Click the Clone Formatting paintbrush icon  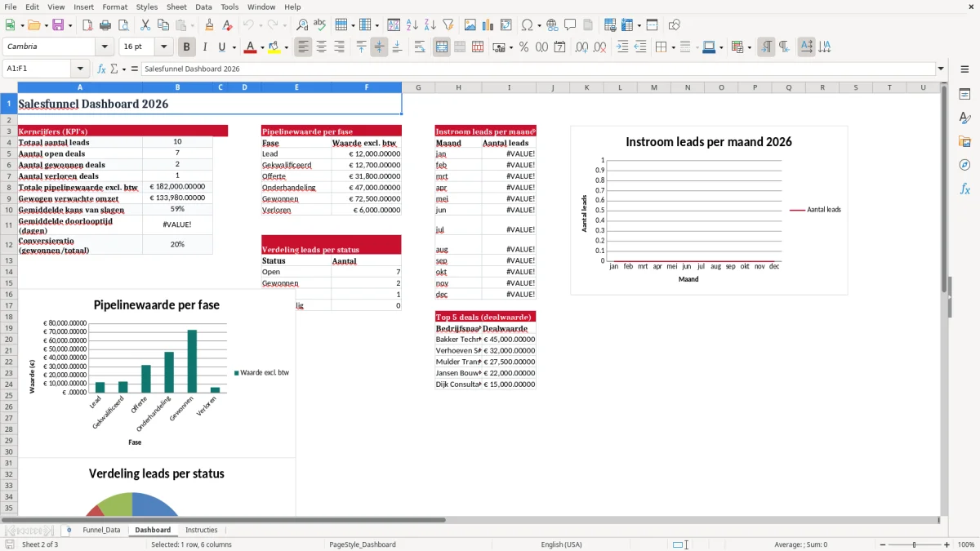(209, 25)
